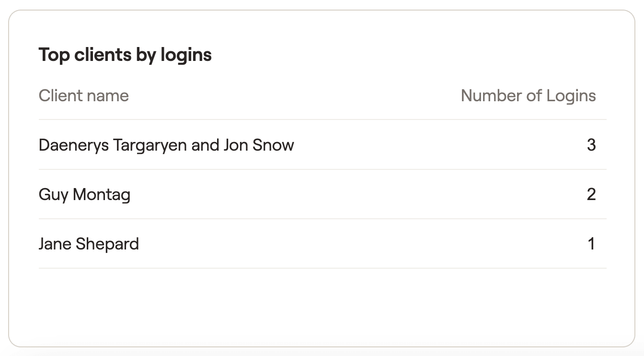Click login count 2 for Guy Montag

click(x=591, y=194)
